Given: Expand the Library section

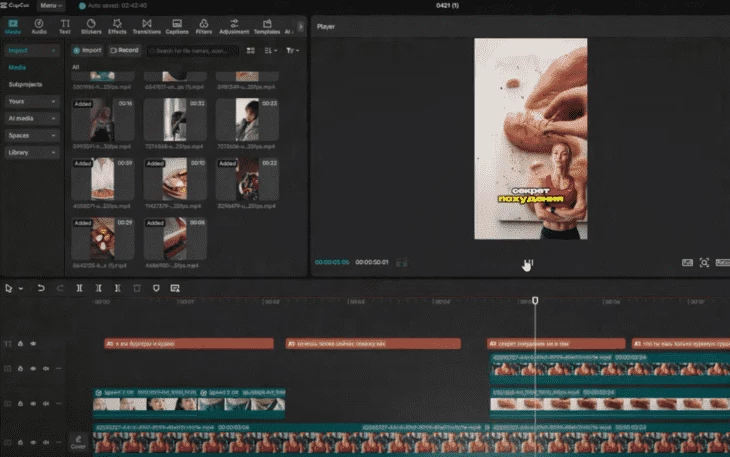Looking at the screenshot, I should point(32,152).
